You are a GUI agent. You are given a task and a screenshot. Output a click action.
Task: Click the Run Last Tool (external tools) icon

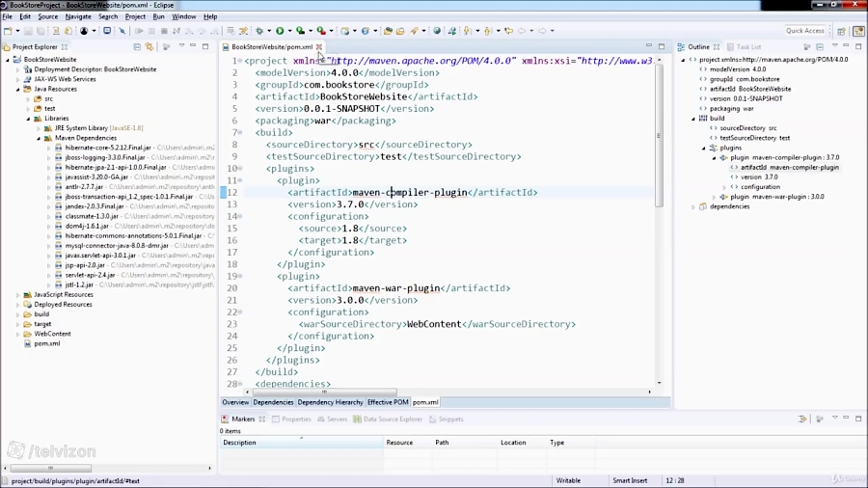click(320, 31)
